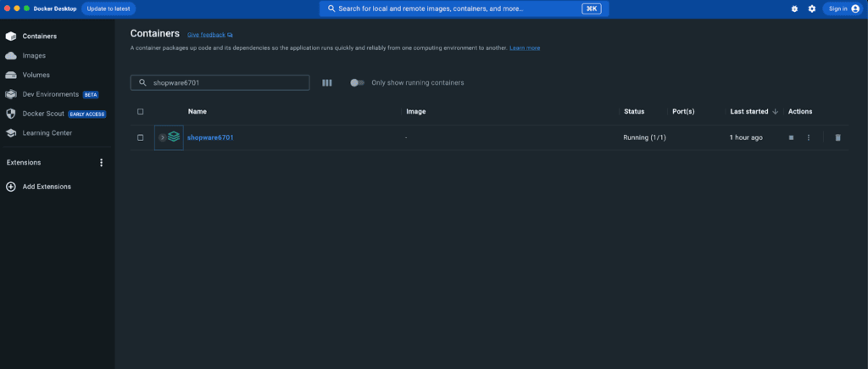This screenshot has height=369, width=868.
Task: Click the container search field containing shopware6701
Action: [220, 82]
